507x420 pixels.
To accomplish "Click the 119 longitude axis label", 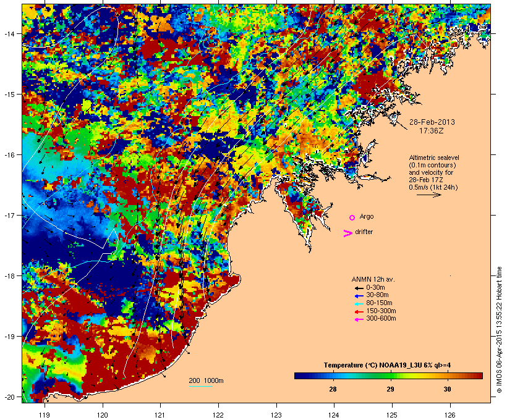I will (x=45, y=415).
